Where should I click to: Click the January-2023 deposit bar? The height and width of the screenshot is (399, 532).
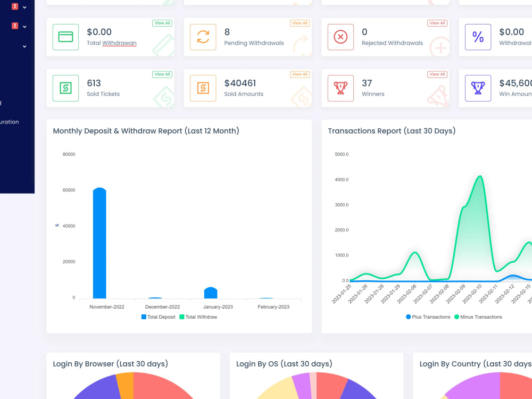click(211, 293)
